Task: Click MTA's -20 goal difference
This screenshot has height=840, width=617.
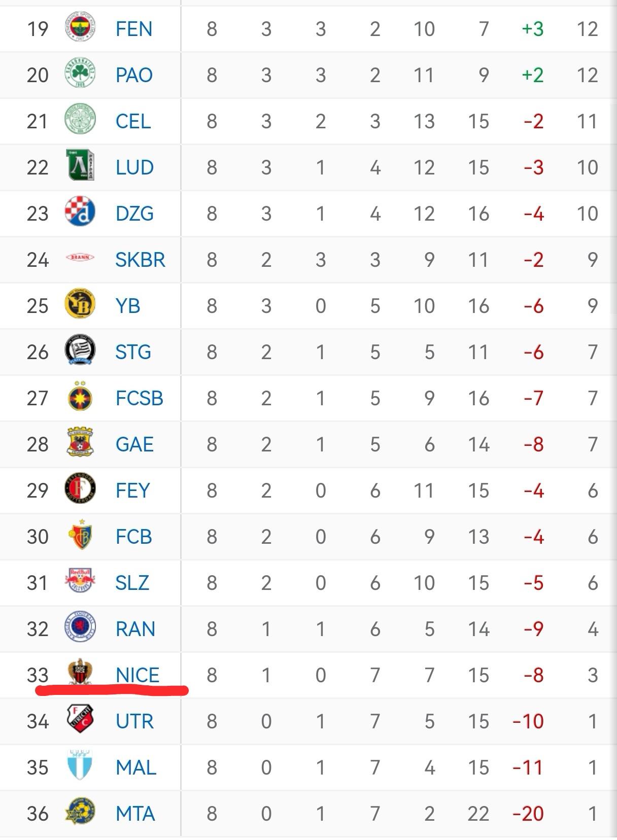Action: [528, 814]
